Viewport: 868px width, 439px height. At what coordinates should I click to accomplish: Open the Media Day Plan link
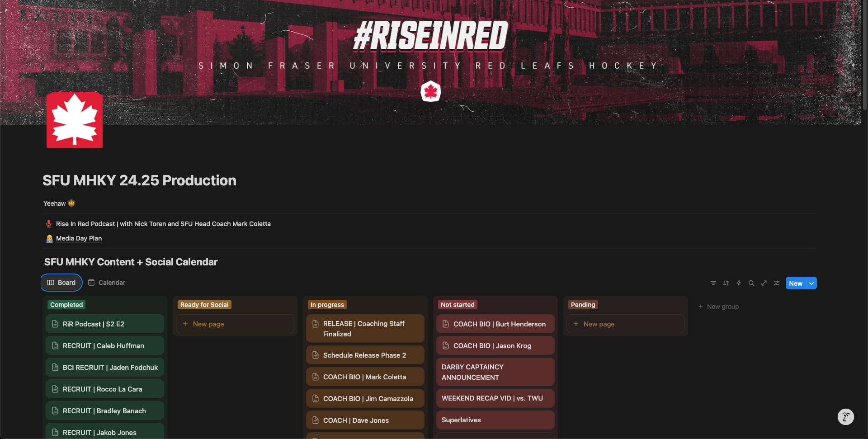coord(79,238)
